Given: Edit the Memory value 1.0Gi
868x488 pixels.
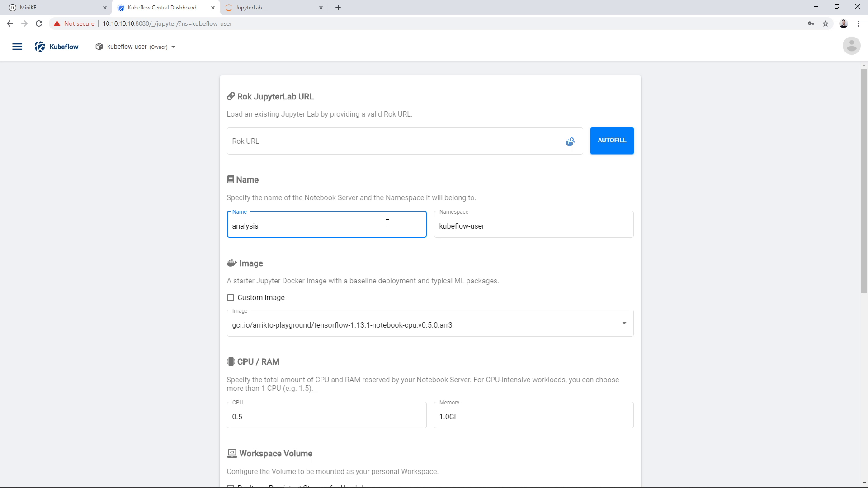Looking at the screenshot, I should click(533, 415).
